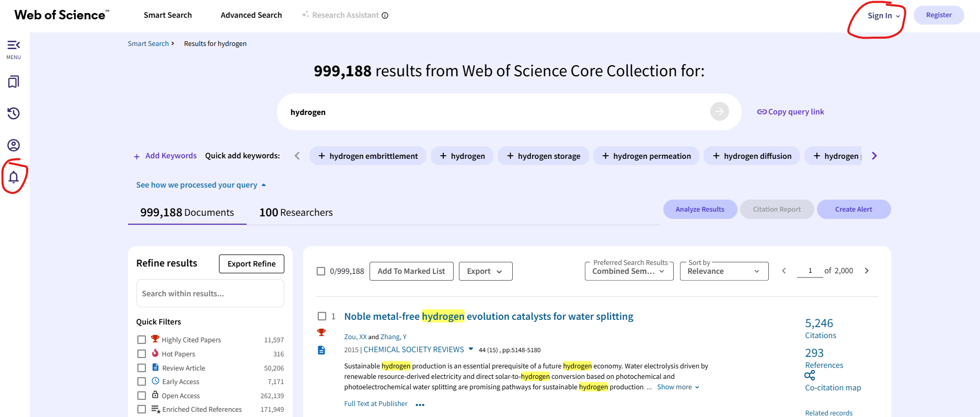The height and width of the screenshot is (417, 980).
Task: Click the Co-citation map icon
Action: (x=810, y=376)
